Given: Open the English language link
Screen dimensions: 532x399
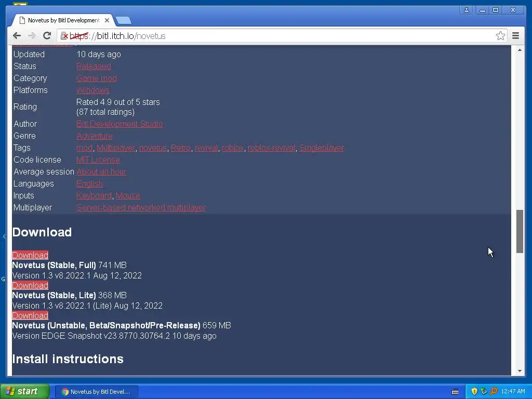Looking at the screenshot, I should pos(89,183).
